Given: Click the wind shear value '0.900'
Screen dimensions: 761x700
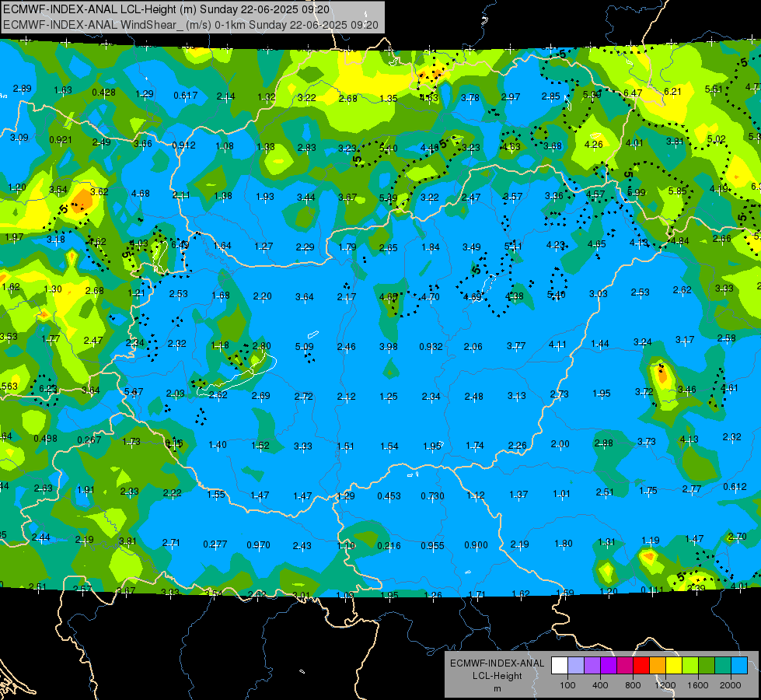Looking at the screenshot, I should (x=476, y=545).
